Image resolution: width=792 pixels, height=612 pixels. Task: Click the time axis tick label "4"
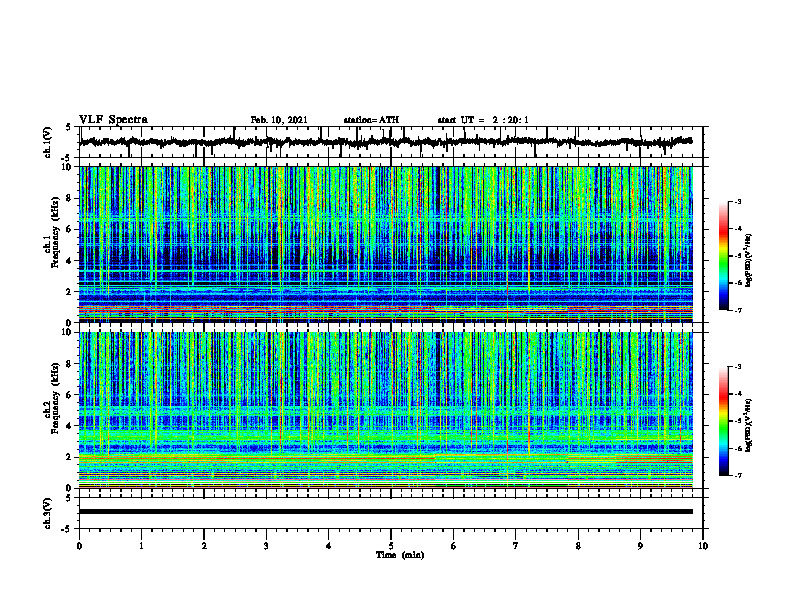pyautogui.click(x=329, y=546)
